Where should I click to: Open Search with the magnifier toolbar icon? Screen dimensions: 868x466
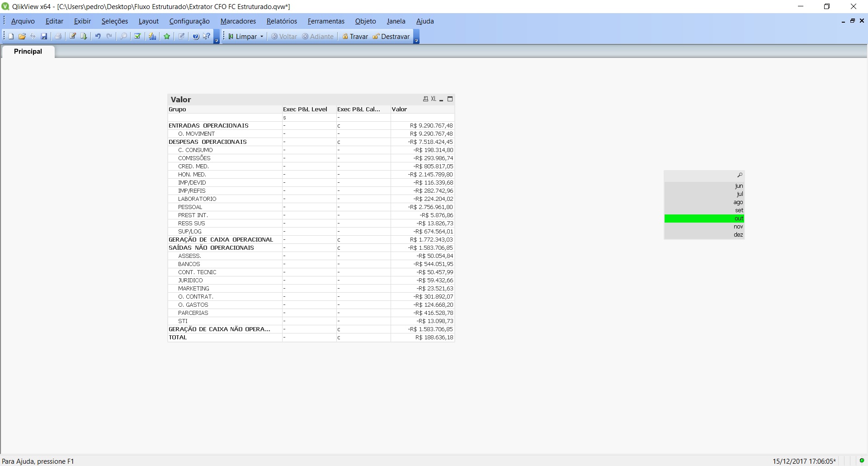[x=123, y=37]
